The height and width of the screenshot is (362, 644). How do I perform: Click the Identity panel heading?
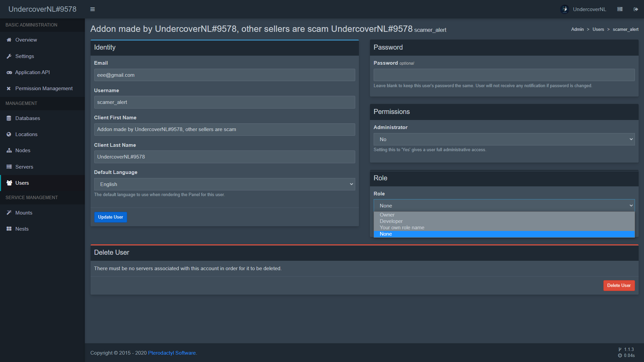(x=105, y=48)
